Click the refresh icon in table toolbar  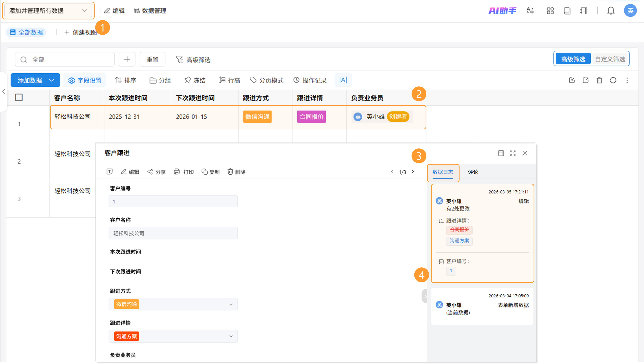coord(613,80)
